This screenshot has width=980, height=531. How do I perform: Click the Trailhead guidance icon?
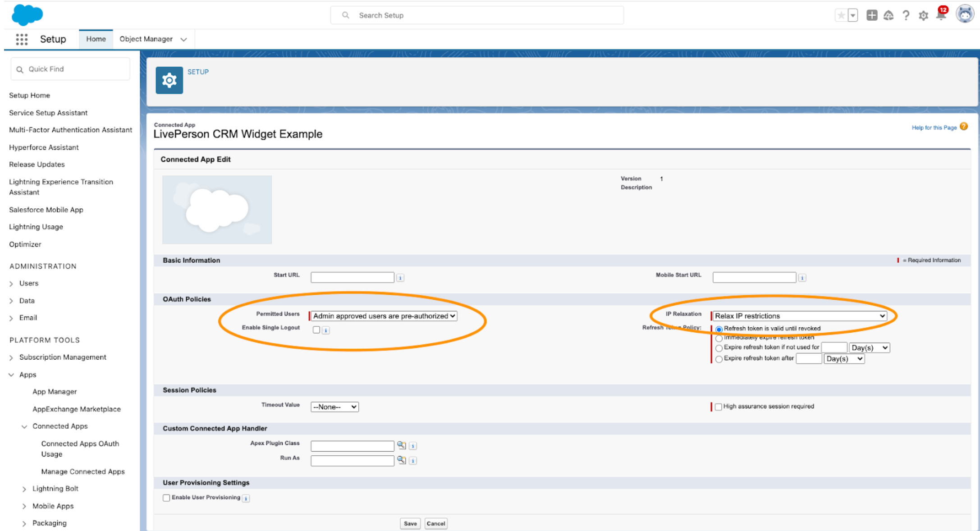(888, 15)
